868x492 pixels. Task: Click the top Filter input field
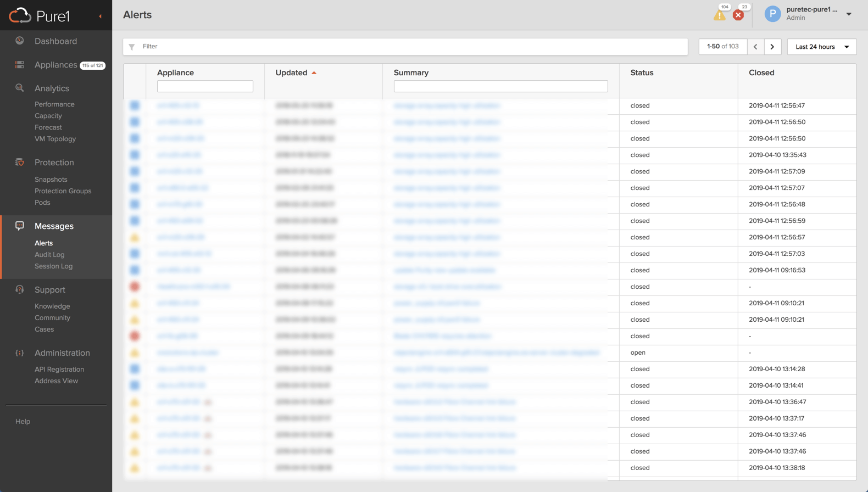(x=405, y=47)
